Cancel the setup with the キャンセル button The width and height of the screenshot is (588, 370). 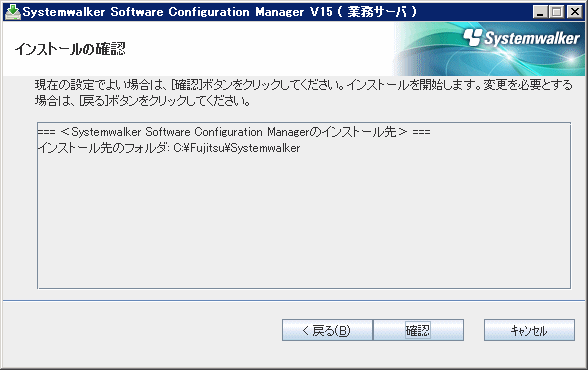click(529, 330)
